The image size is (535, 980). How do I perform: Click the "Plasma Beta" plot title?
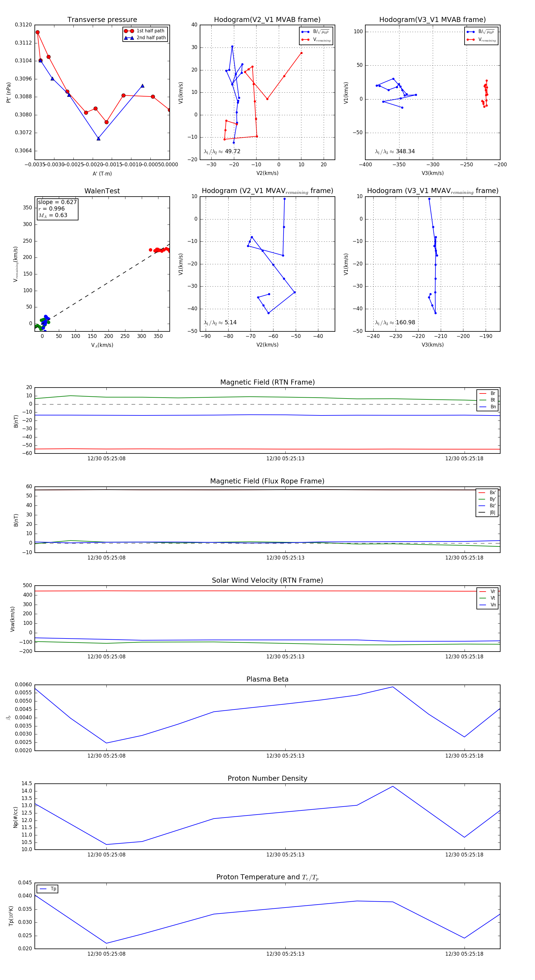point(267,679)
